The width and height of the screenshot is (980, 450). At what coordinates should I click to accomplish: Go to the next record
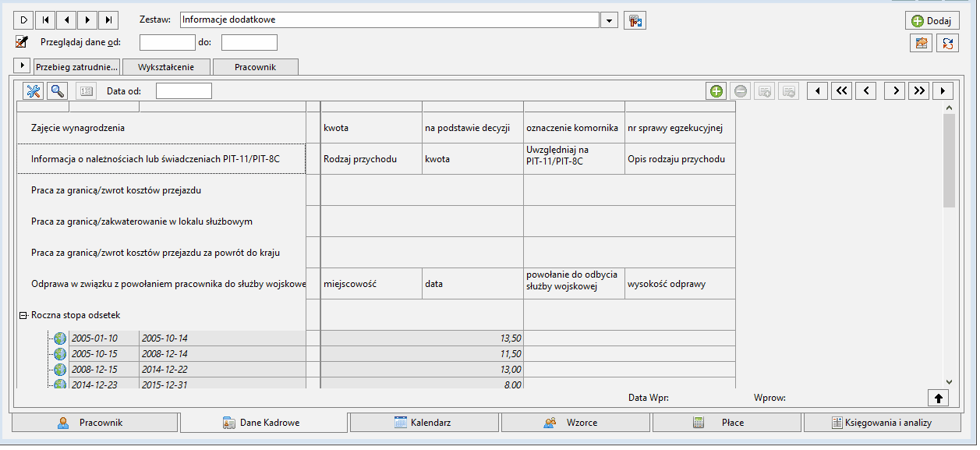pyautogui.click(x=87, y=19)
